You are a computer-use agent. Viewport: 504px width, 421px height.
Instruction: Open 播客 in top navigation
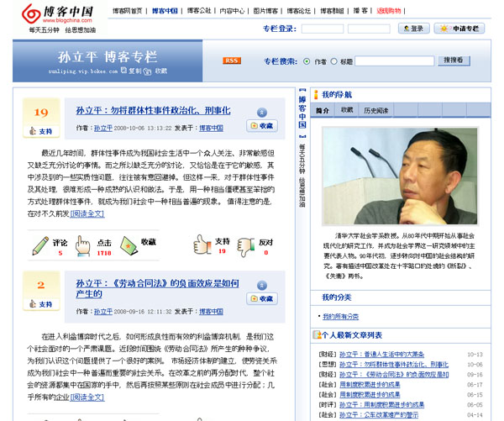[x=360, y=11]
